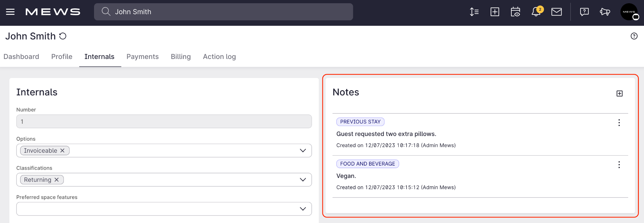Click the megaphone announcements icon

pos(605,12)
